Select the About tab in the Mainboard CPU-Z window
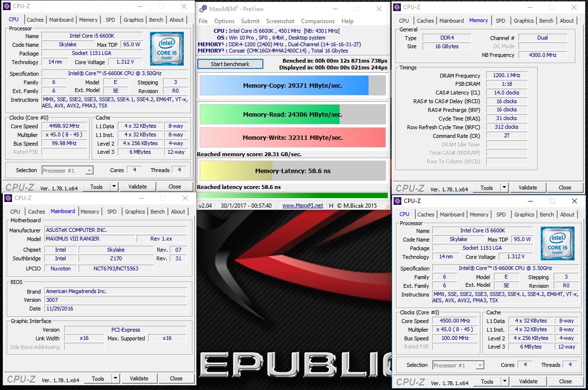This screenshot has width=588, height=390. (x=178, y=212)
